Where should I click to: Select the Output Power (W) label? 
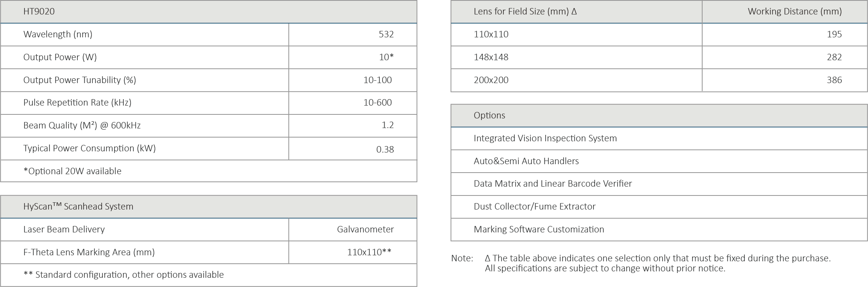60,57
